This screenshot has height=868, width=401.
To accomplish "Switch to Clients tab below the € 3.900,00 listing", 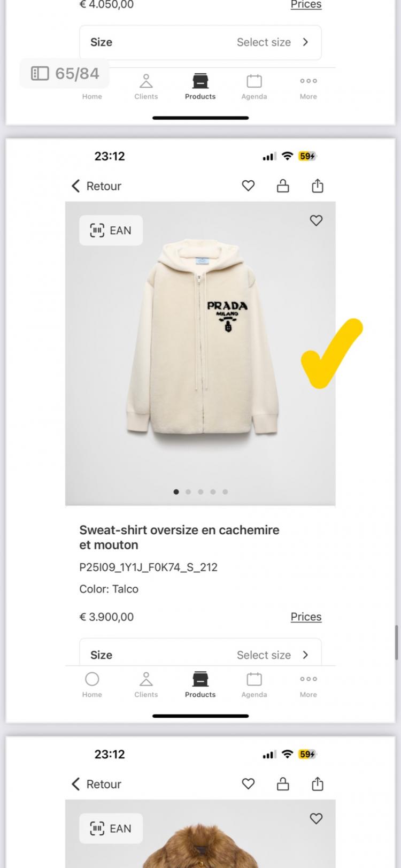I will pos(146,684).
